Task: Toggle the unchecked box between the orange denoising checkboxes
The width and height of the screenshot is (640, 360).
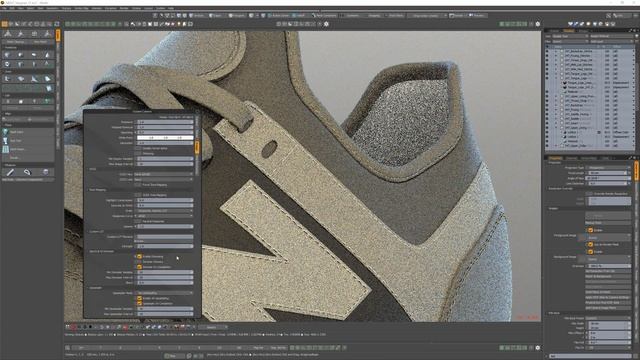Action: pos(139,262)
